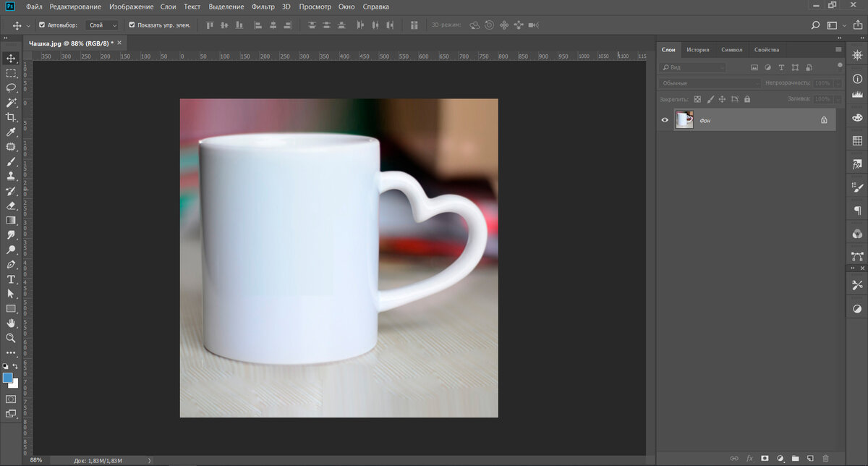Select the Smudge tool
Viewport: 868px width, 466px height.
(x=11, y=235)
